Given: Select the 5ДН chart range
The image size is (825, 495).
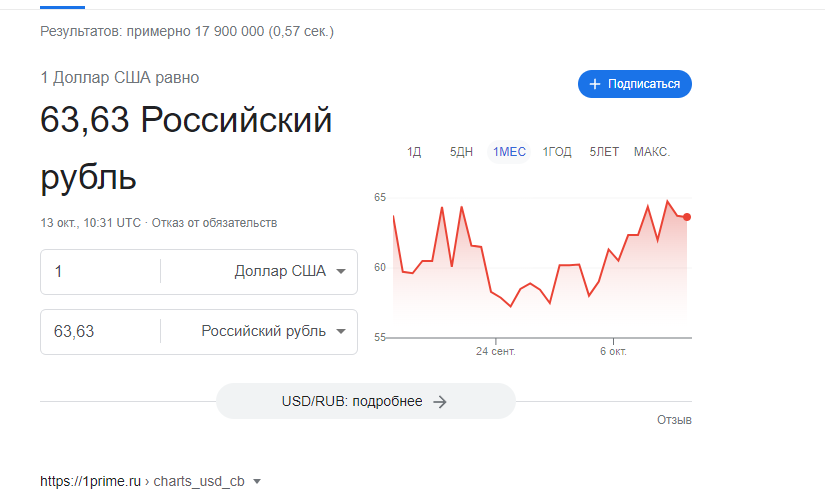Looking at the screenshot, I should (461, 152).
